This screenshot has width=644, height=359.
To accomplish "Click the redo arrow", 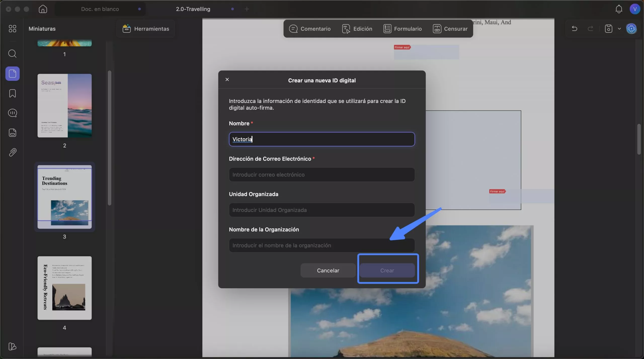I will (x=590, y=29).
